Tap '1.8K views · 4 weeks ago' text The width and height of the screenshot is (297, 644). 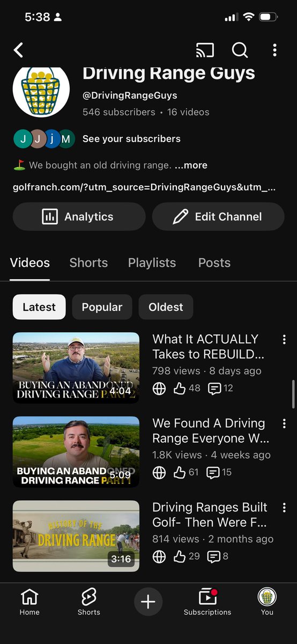(211, 455)
